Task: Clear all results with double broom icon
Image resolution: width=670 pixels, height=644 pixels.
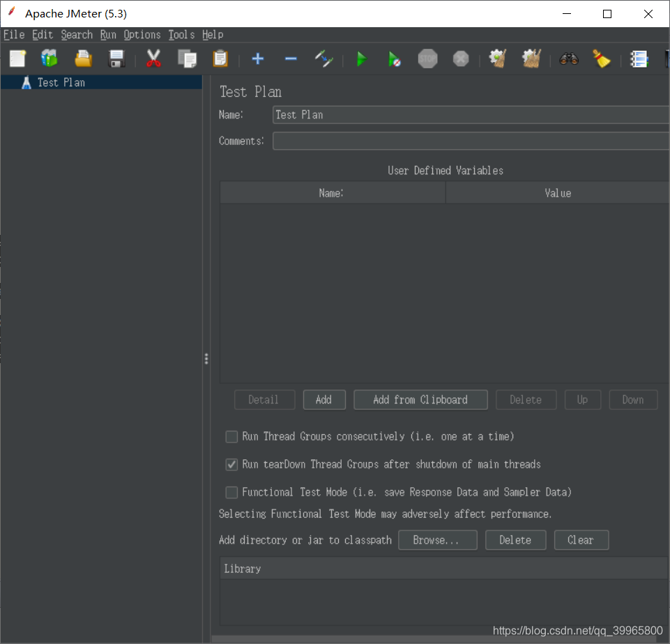Action: pos(531,59)
